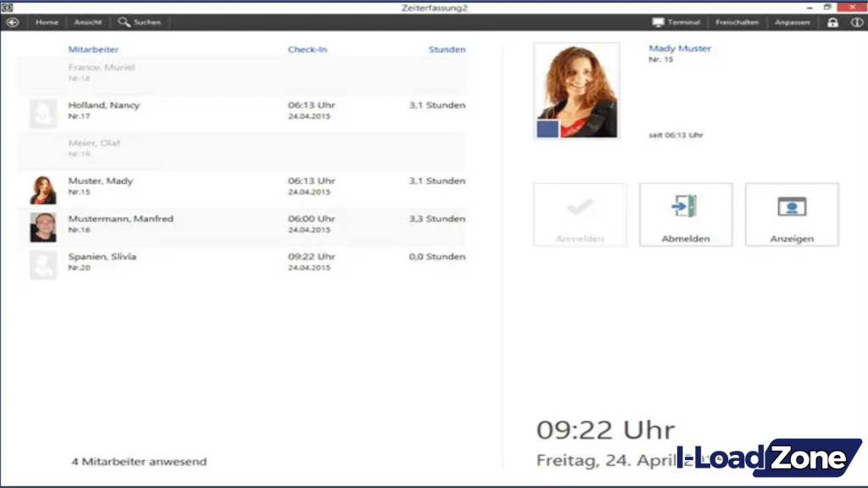Open the Suchen search with magnifier icon
Screen dimensions: 868x488
(139, 22)
